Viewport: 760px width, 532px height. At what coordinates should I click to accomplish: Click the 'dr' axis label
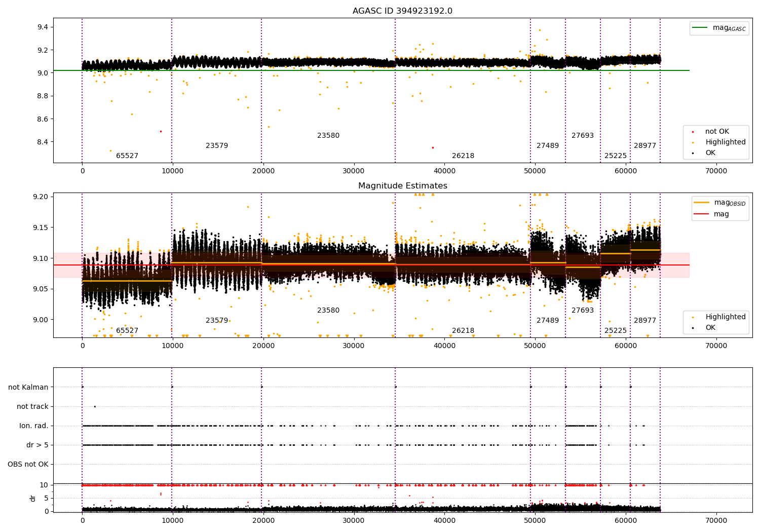tap(33, 498)
